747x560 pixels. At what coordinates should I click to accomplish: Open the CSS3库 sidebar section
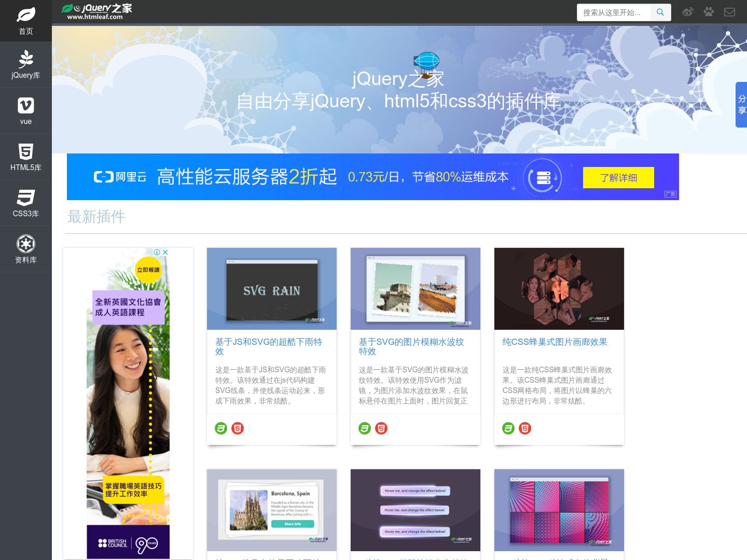point(26,203)
